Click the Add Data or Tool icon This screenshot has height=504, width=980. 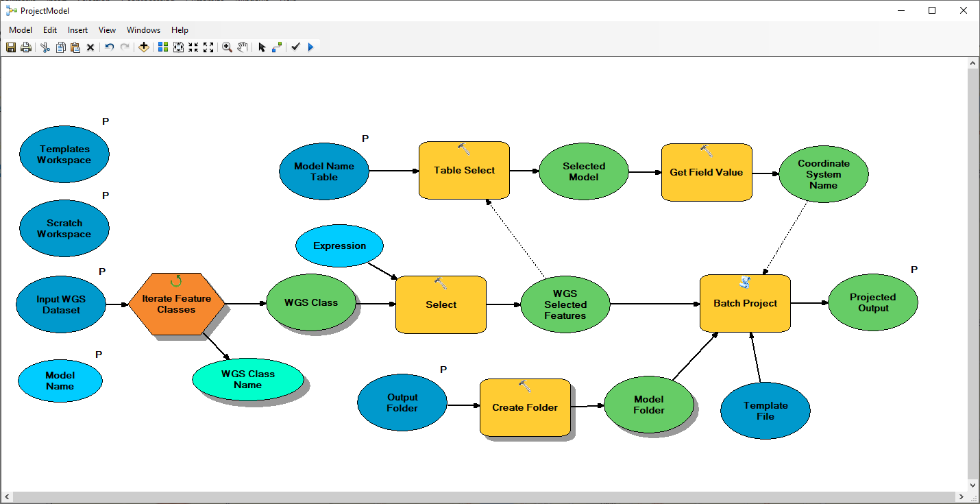pos(144,47)
